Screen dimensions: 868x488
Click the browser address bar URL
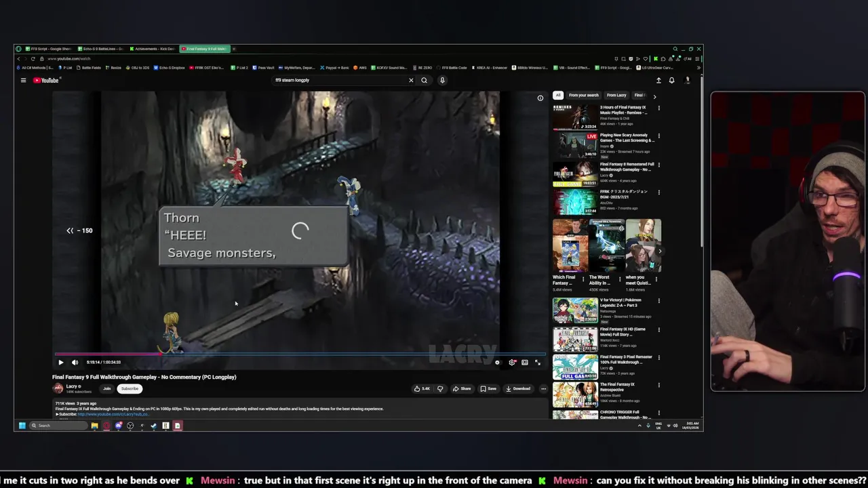(69, 59)
